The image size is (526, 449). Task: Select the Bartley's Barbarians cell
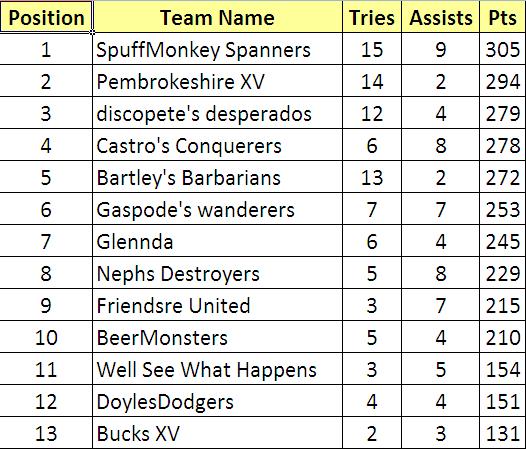(217, 177)
